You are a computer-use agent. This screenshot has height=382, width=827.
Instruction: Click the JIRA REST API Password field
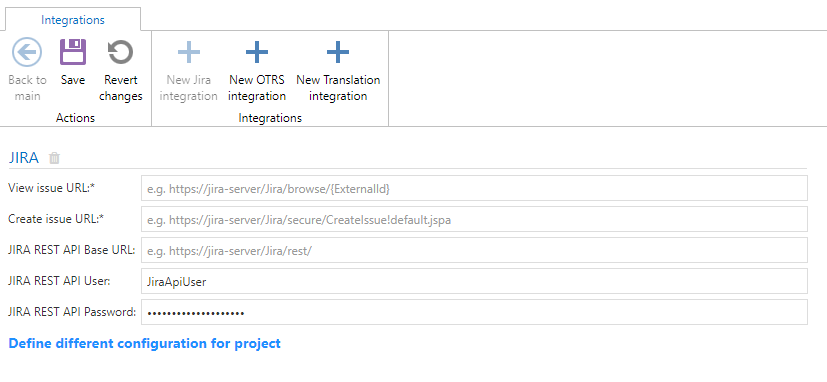click(474, 313)
